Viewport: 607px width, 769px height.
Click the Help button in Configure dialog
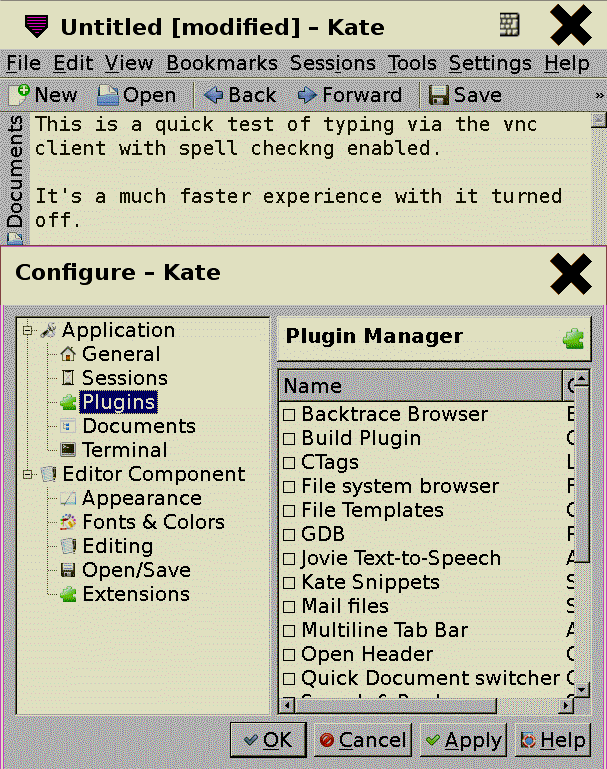(x=553, y=740)
